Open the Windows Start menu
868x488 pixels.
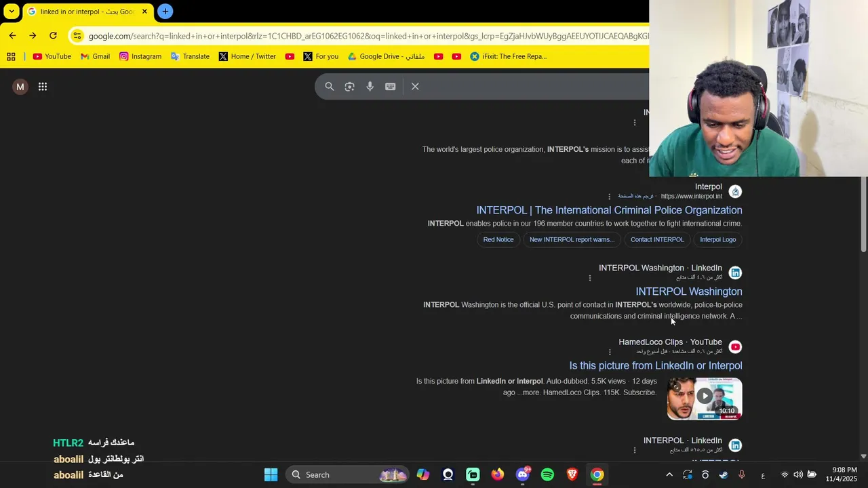click(271, 474)
